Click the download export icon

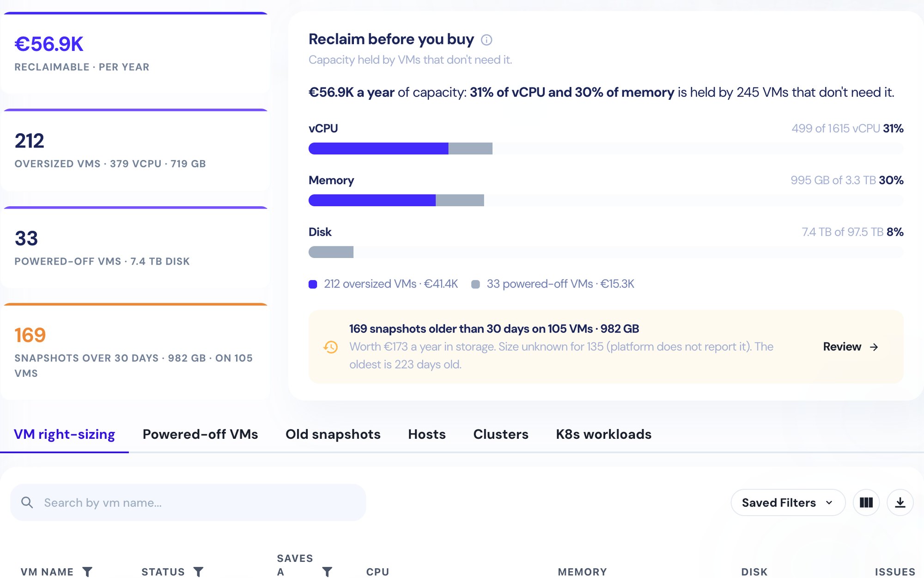click(900, 503)
